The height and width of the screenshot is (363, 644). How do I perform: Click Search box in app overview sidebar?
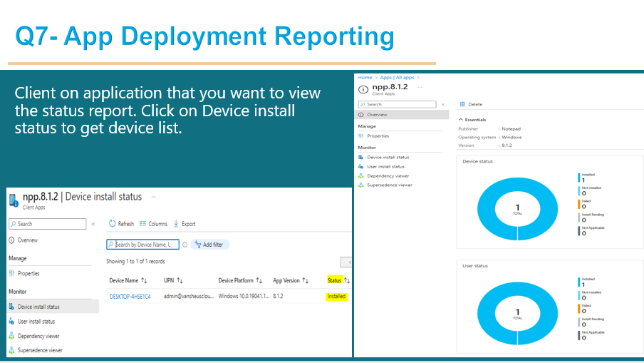point(398,104)
